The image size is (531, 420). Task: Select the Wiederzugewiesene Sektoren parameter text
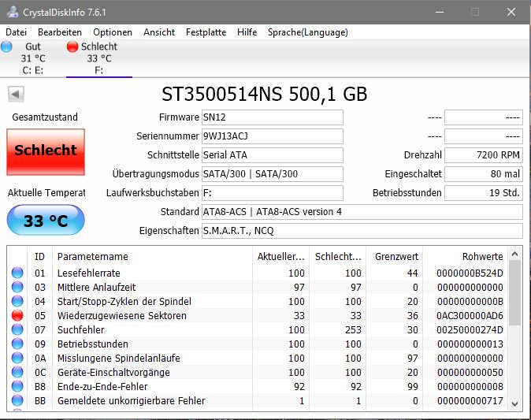[x=122, y=316]
